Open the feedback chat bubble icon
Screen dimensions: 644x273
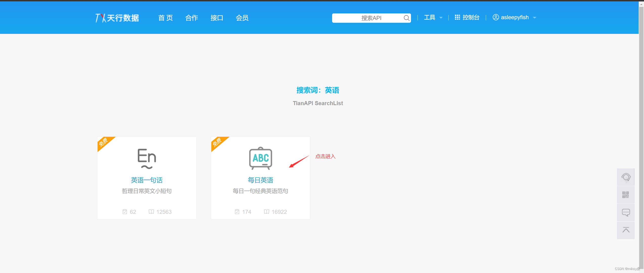626,213
